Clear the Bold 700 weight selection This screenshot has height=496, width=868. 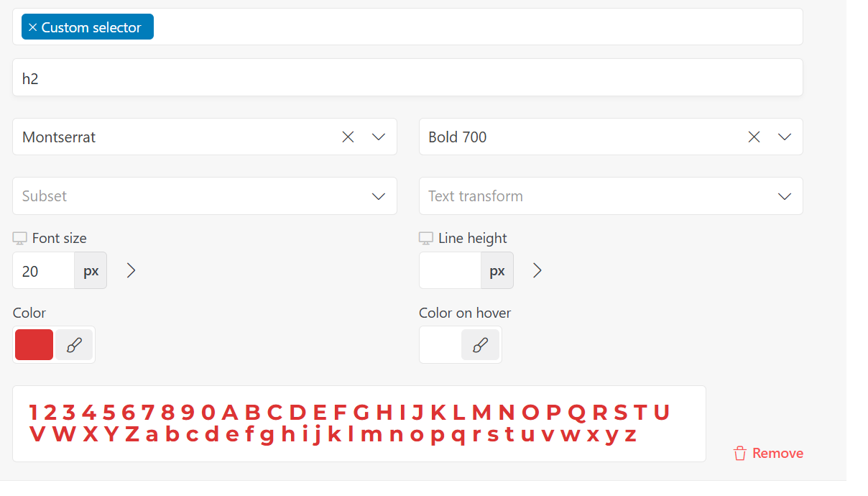[754, 137]
